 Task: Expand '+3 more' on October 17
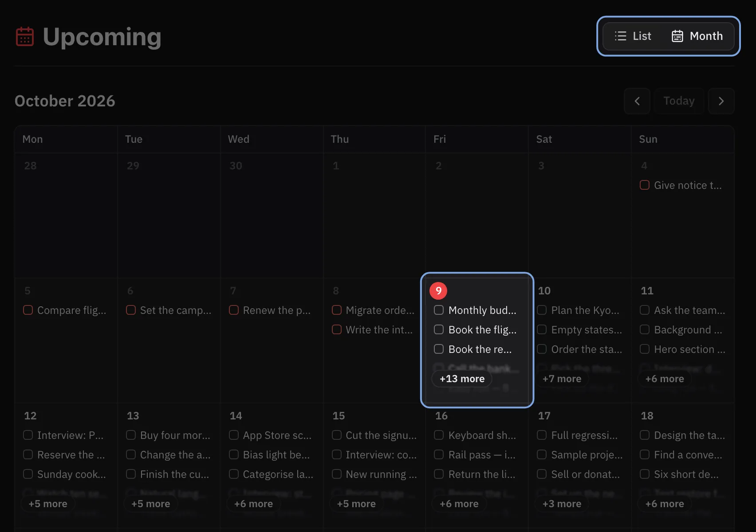(x=562, y=504)
